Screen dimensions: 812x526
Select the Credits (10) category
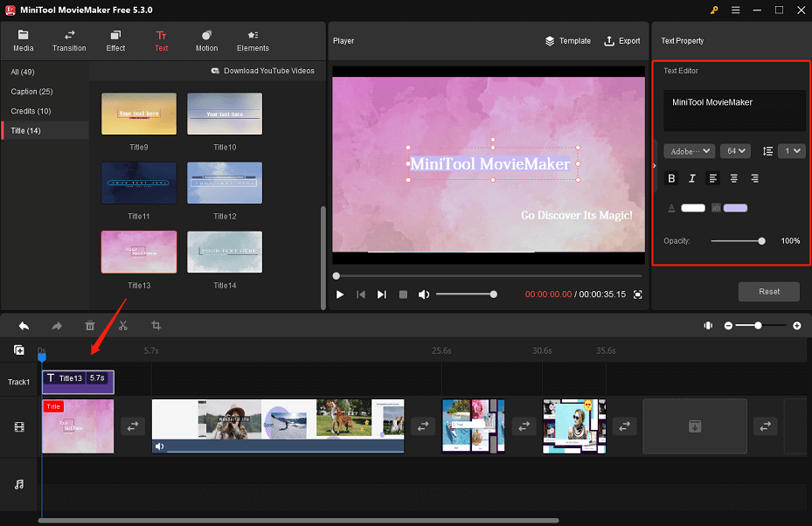(31, 111)
